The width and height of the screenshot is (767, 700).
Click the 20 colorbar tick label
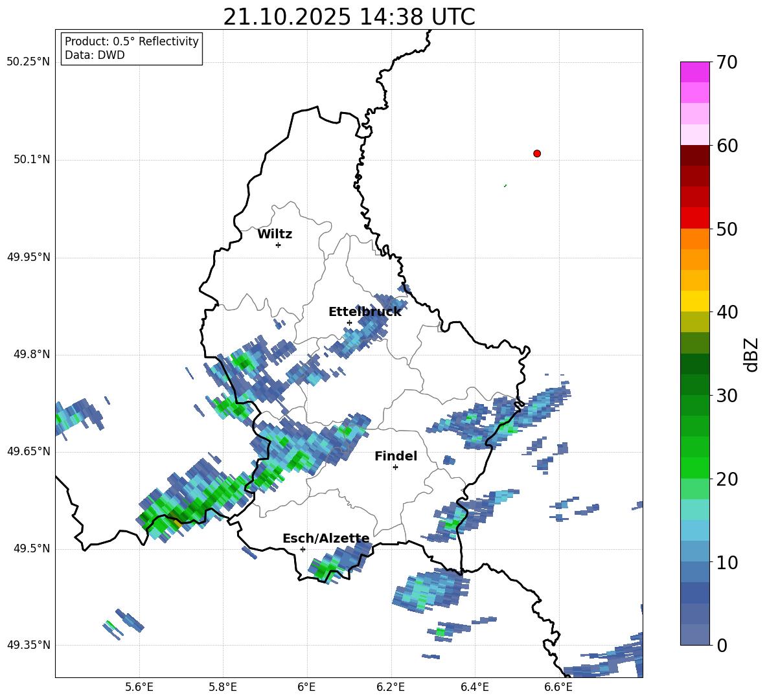(727, 479)
